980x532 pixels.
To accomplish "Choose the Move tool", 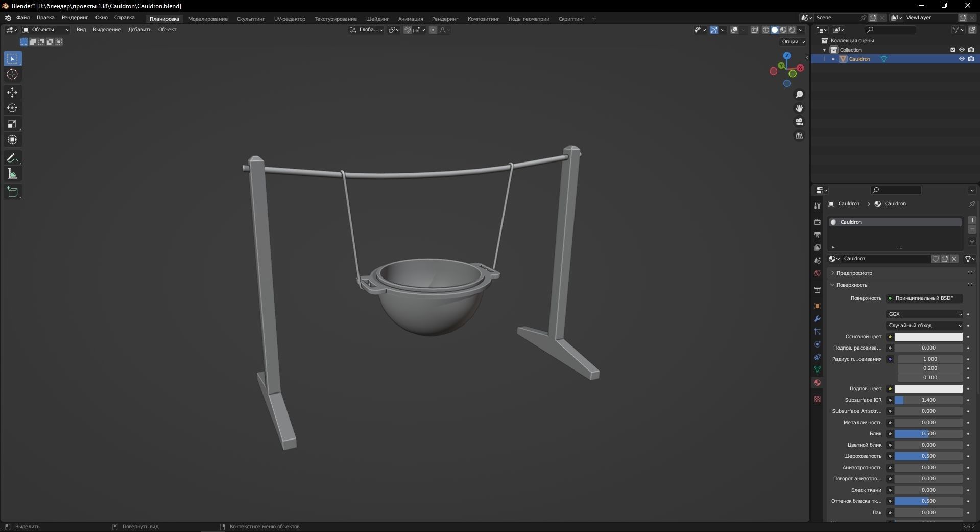I will click(13, 92).
